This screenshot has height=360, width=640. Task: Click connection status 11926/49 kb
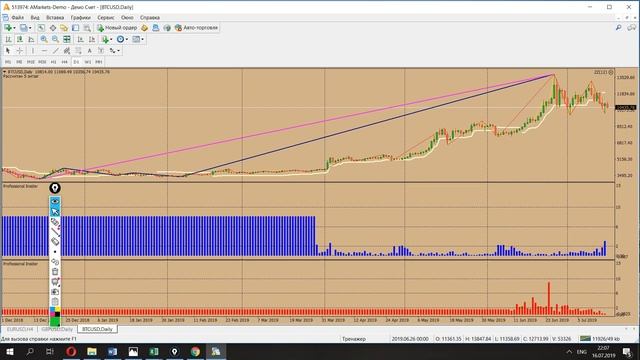600,338
